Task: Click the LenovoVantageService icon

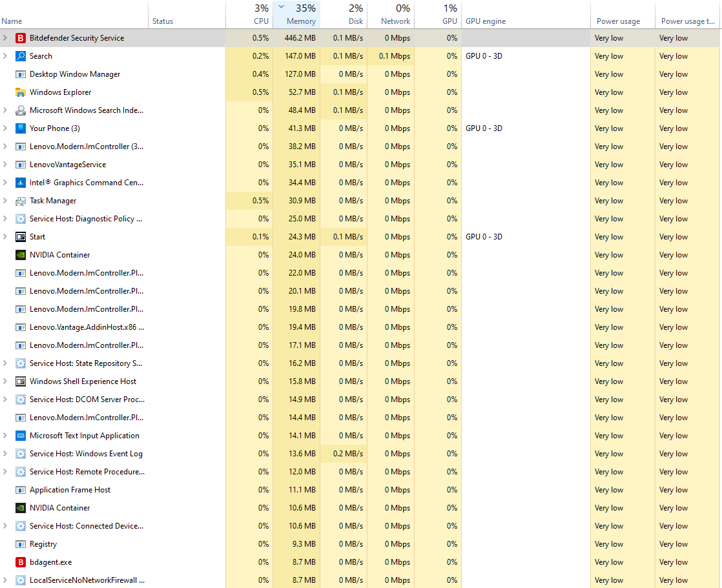Action: (x=20, y=165)
